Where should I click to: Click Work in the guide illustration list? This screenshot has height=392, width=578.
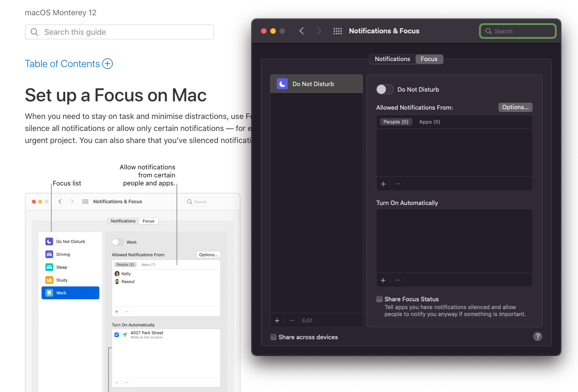(x=70, y=293)
